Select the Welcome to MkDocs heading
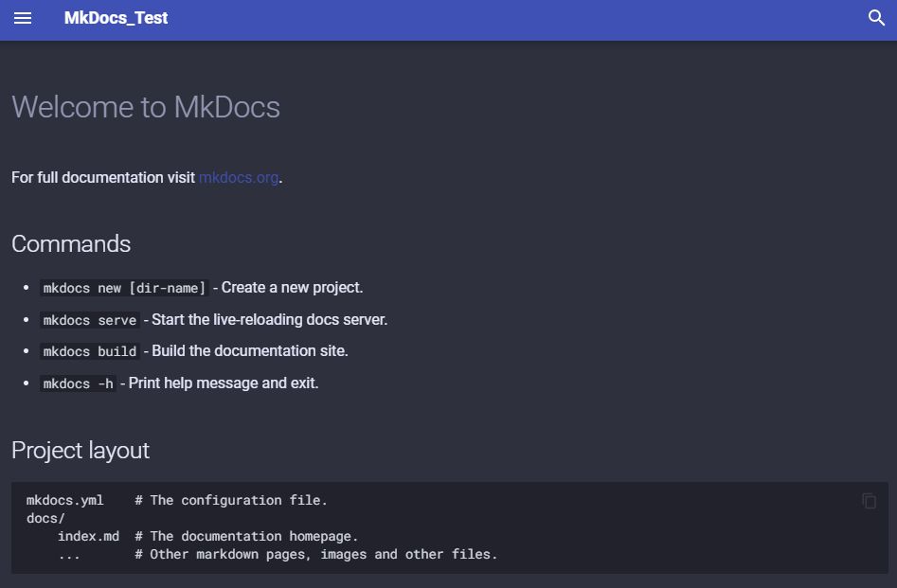 point(146,107)
